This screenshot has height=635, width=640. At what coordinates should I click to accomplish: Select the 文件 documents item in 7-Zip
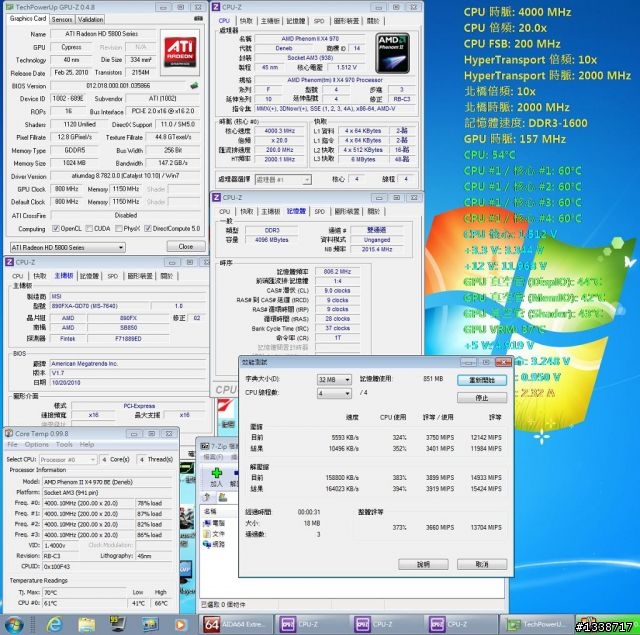(x=215, y=533)
